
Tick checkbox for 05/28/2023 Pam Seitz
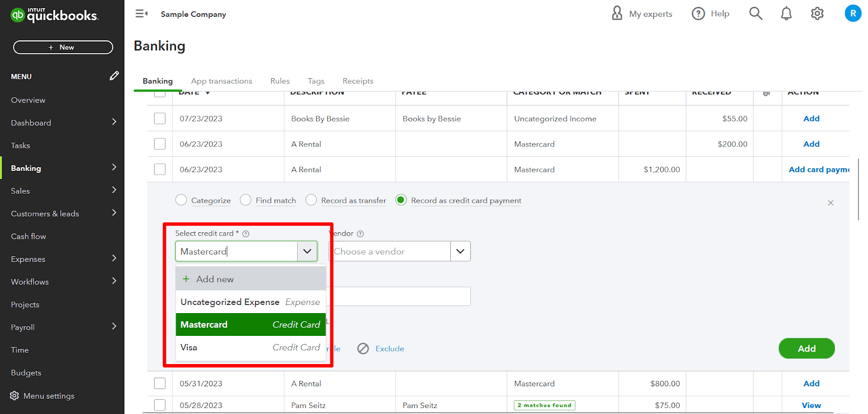click(159, 405)
